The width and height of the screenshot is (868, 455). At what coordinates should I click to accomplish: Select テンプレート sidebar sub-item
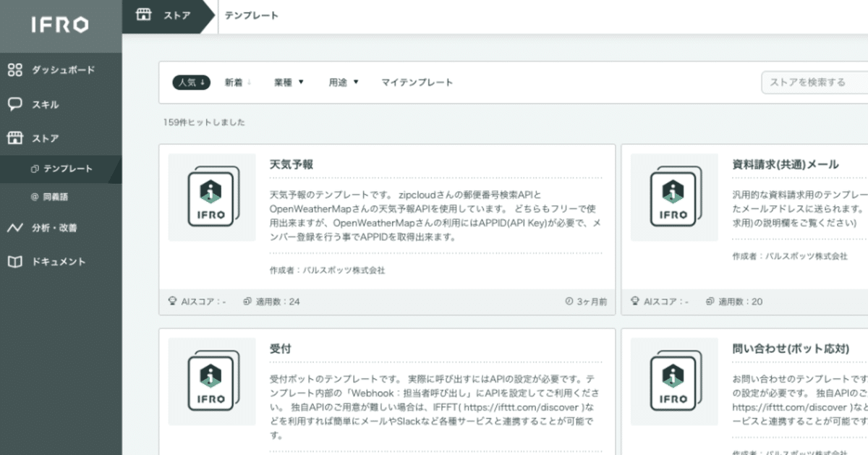point(68,169)
